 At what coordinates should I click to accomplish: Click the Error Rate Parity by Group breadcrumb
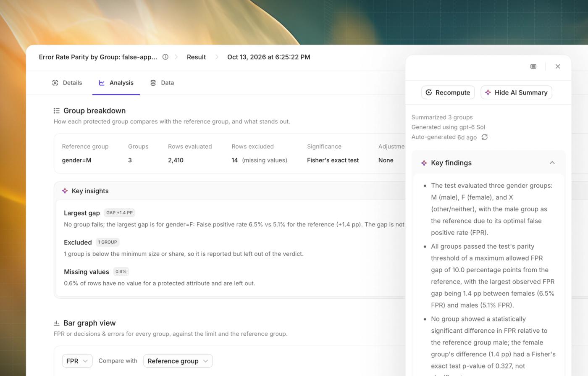[x=98, y=57]
